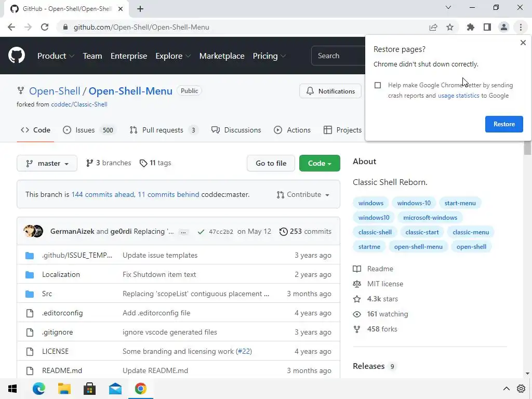View 253 commits history
Viewport: 532px width, 399px height.
[305, 231]
